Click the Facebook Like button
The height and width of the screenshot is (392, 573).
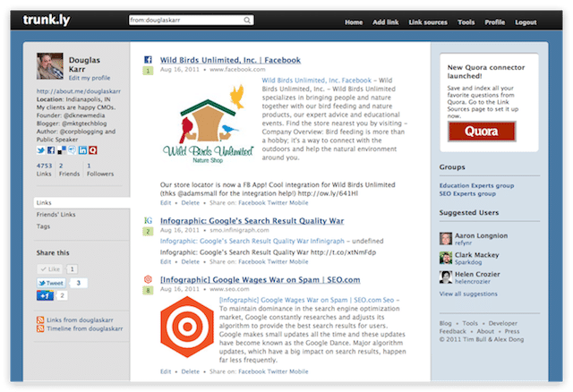click(x=50, y=269)
